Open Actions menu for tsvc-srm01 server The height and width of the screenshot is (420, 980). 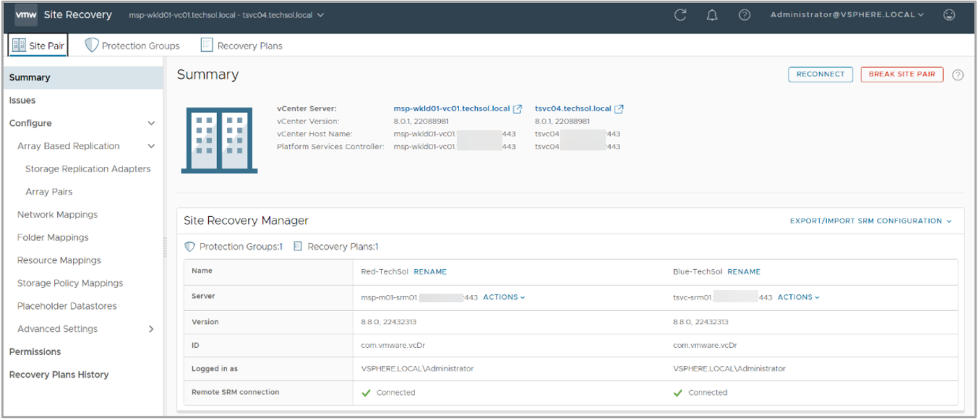pos(798,297)
